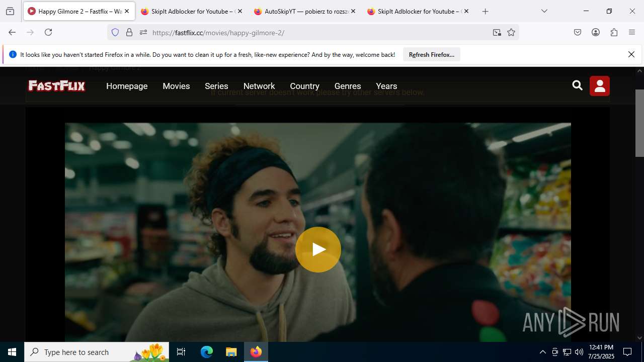This screenshot has height=362, width=644.
Task: Open the network icon in the tray
Action: pos(567,352)
